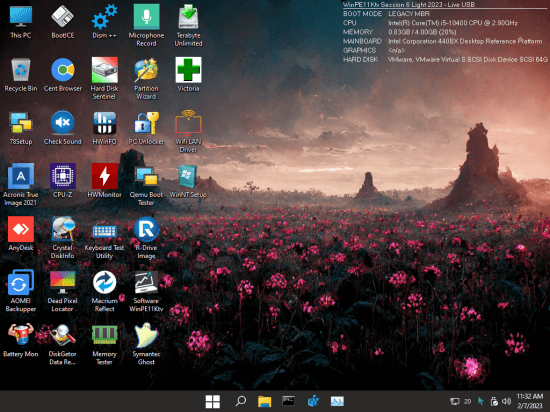Open Terabyte Unlimited shortcut
Image resolution: width=550 pixels, height=412 pixels.
click(188, 25)
